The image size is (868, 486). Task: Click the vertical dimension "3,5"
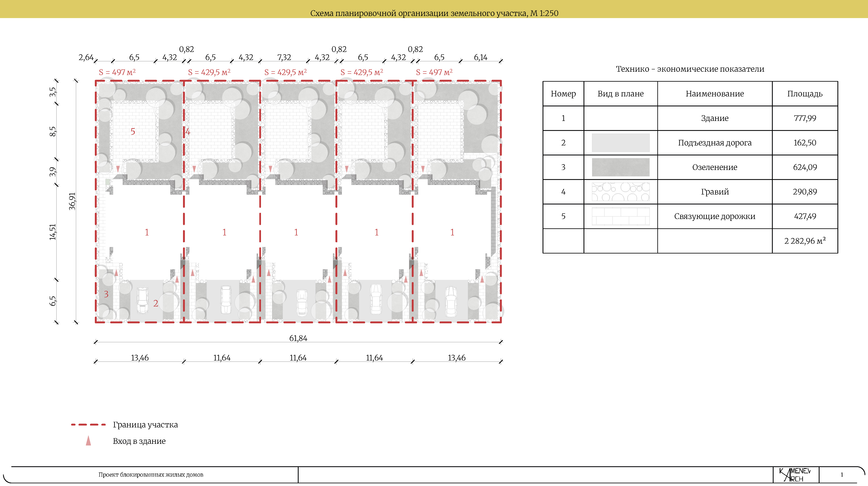(x=53, y=92)
